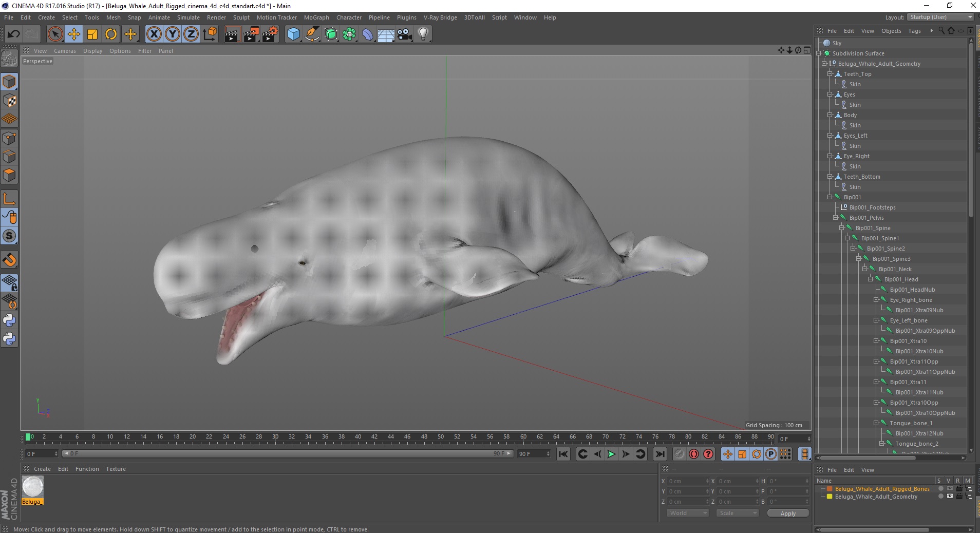Click frame 30 on the timeline ruler

[x=275, y=437]
